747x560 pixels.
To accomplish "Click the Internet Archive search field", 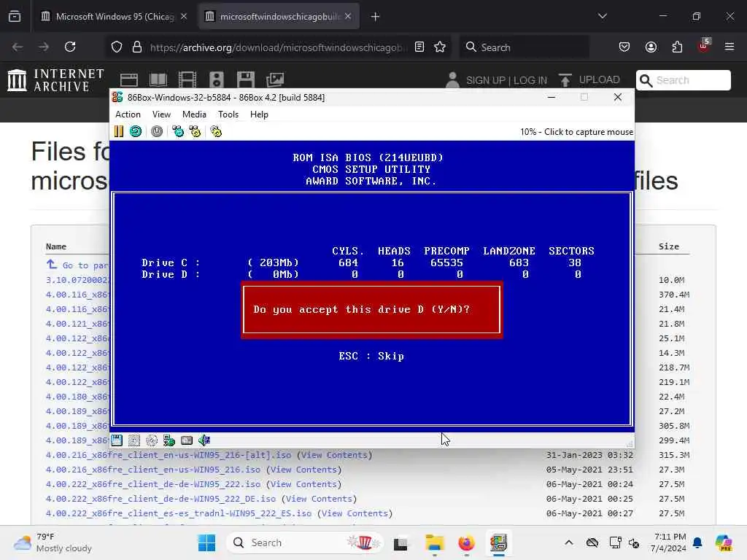I will [683, 80].
